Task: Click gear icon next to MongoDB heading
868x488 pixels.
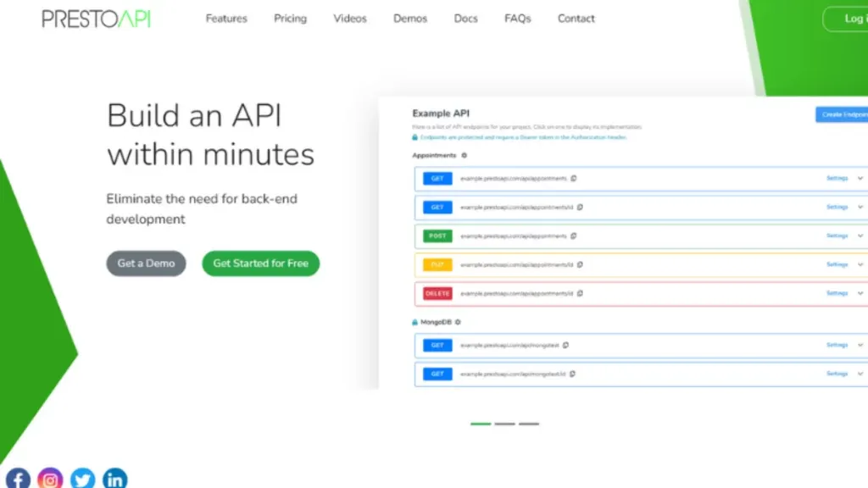Action: pyautogui.click(x=458, y=322)
